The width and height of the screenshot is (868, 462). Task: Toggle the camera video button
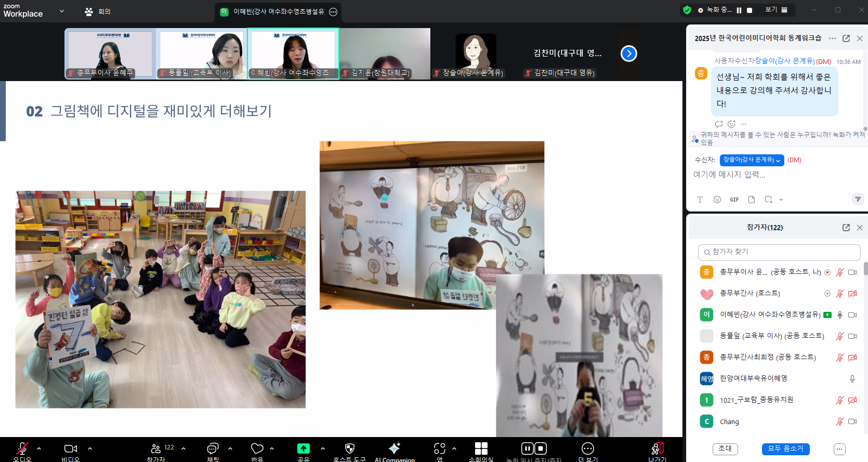(x=71, y=448)
